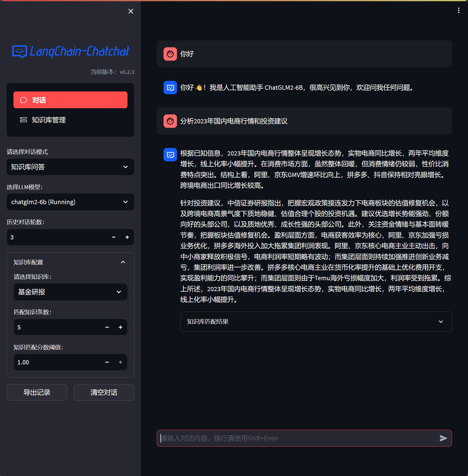The image size is (468, 476).
Task: Open the three-dot menu at top right
Action: tap(458, 11)
